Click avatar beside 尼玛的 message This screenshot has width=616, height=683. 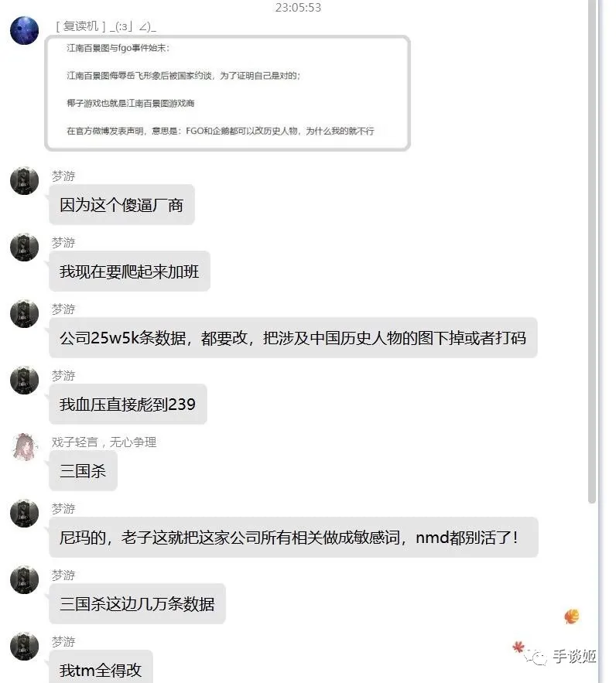[25, 513]
